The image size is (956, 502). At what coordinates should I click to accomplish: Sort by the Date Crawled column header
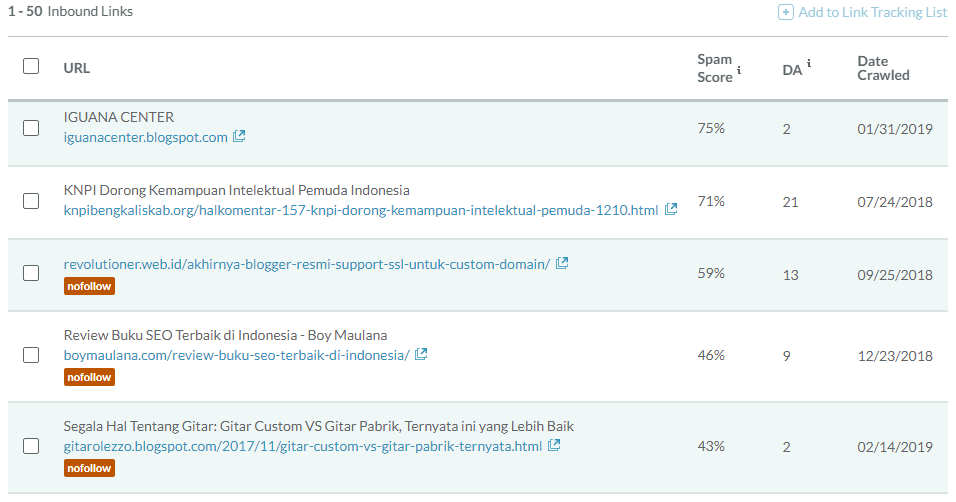pyautogui.click(x=883, y=68)
